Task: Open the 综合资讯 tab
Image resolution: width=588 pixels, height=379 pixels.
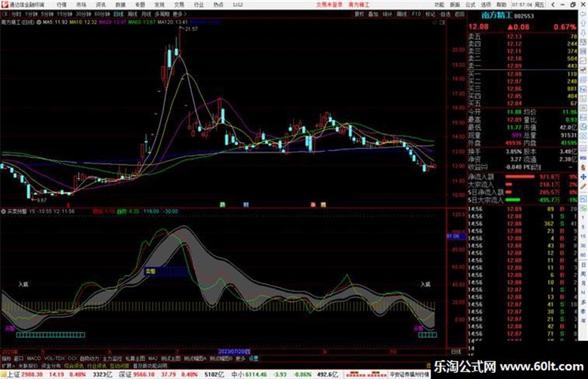Action: pos(74,366)
